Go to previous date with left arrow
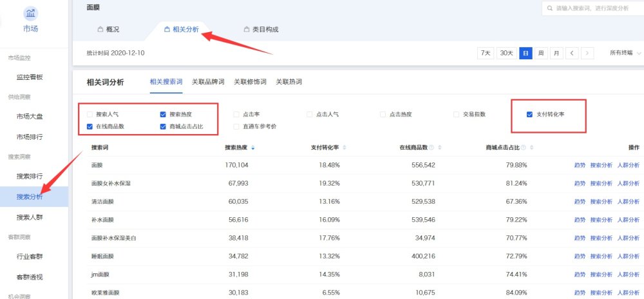This screenshot has height=299, width=644. pos(572,53)
